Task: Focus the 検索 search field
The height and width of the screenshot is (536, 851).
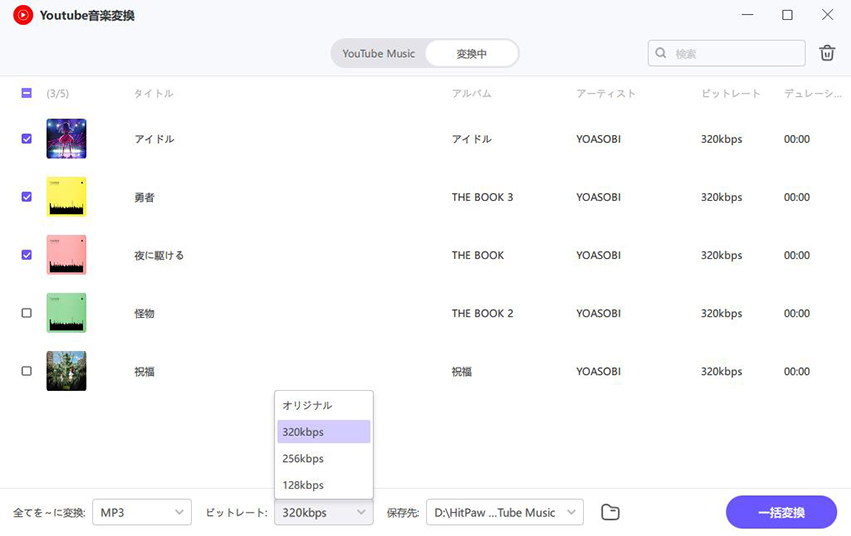Action: (x=726, y=53)
